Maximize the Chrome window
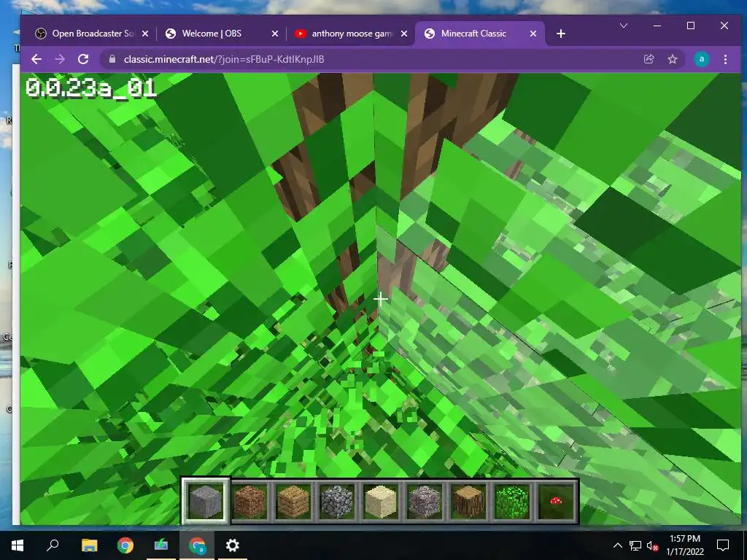Viewport: 747px width, 560px height. pos(691,26)
